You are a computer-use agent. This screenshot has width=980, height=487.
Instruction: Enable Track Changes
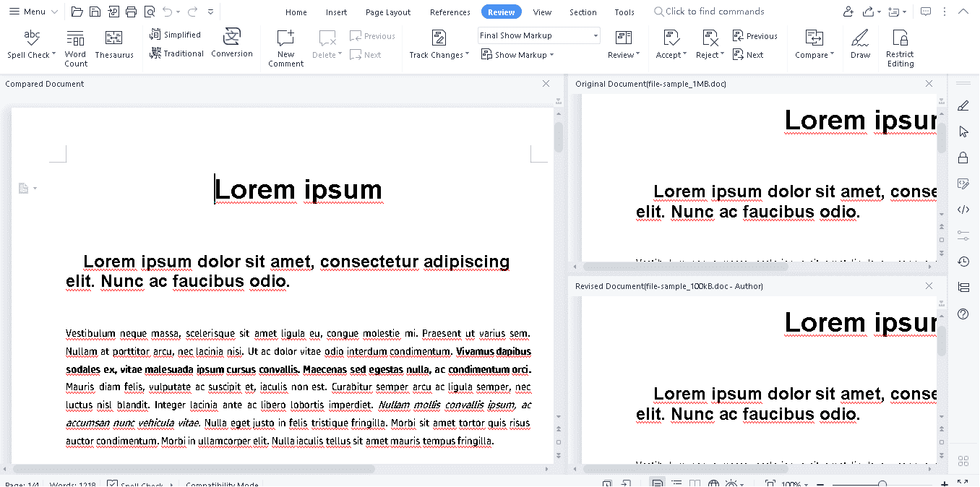coord(438,43)
